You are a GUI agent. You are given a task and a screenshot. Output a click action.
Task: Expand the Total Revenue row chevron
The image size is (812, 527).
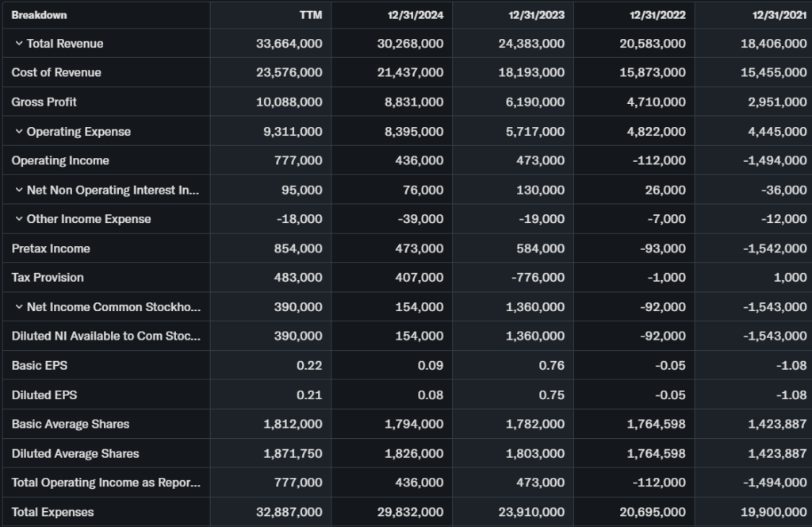click(x=19, y=44)
